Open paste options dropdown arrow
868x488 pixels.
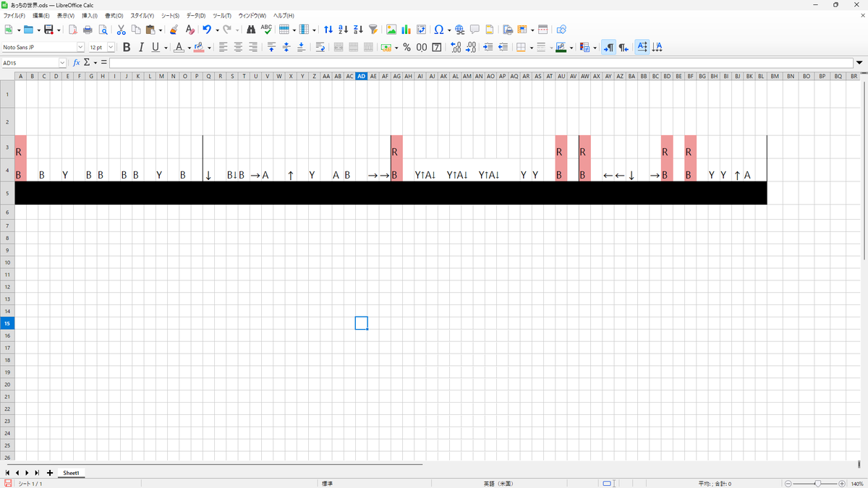point(161,30)
